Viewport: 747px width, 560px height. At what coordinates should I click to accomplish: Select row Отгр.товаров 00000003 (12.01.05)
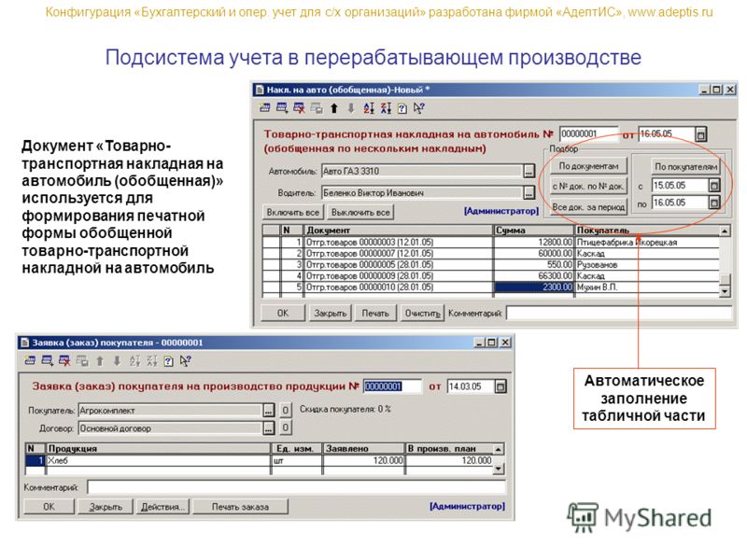point(491,242)
